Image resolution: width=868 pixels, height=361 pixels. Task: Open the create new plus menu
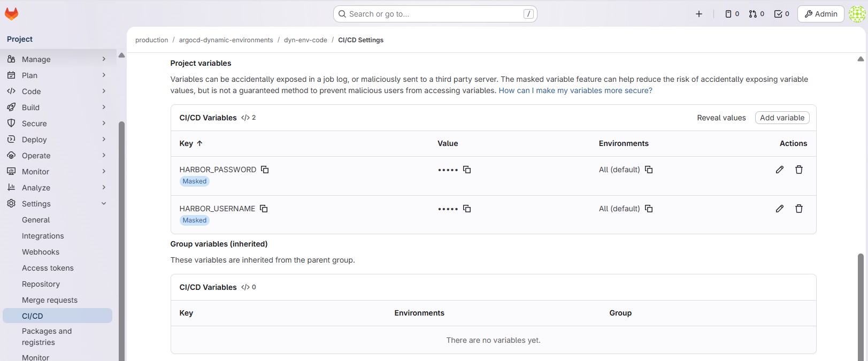[x=698, y=14]
